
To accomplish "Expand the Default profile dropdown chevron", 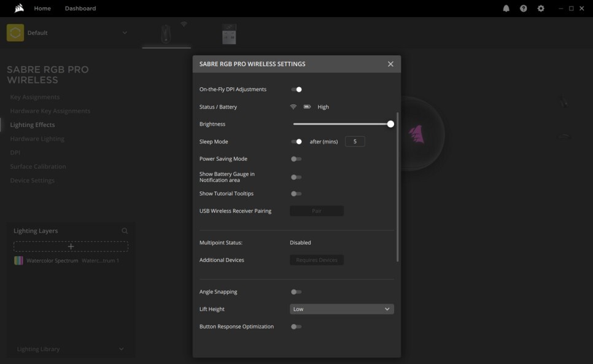I will pyautogui.click(x=125, y=33).
